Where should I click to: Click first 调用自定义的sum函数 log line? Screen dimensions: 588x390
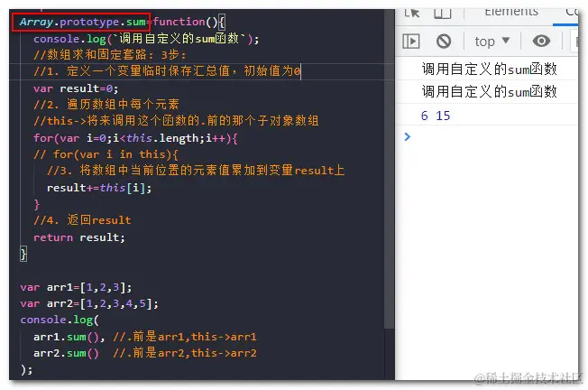click(489, 70)
